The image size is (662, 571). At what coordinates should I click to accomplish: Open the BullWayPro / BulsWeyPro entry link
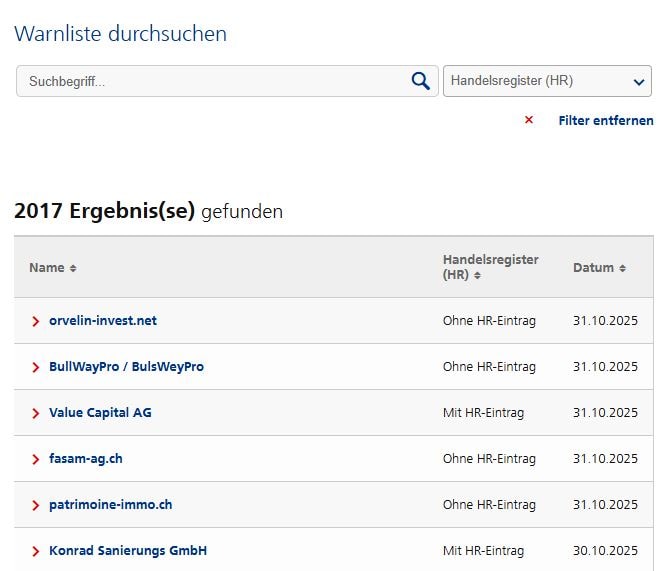tap(126, 367)
